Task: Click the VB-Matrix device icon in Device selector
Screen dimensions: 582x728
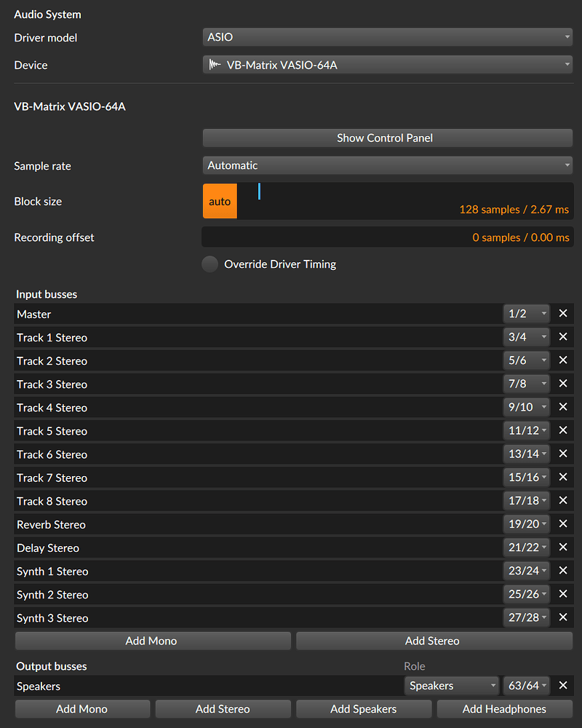Action: click(x=215, y=64)
